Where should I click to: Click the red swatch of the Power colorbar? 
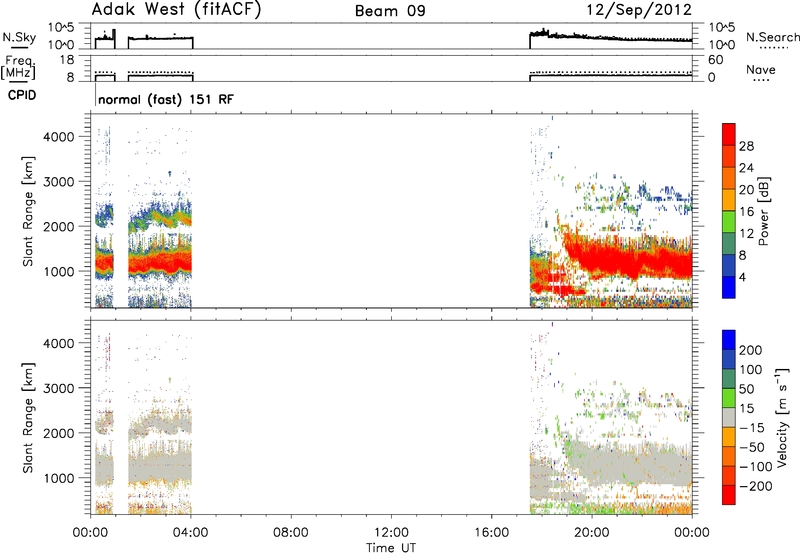tap(729, 134)
